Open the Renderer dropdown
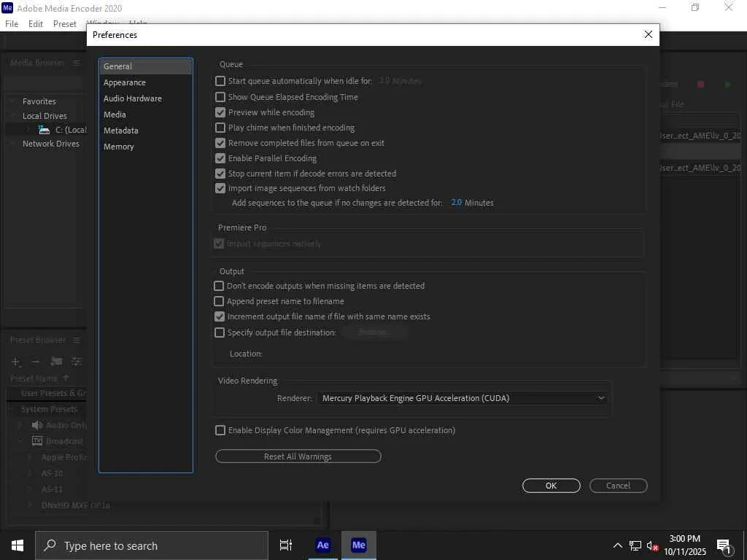The height and width of the screenshot is (560, 747). coord(462,398)
